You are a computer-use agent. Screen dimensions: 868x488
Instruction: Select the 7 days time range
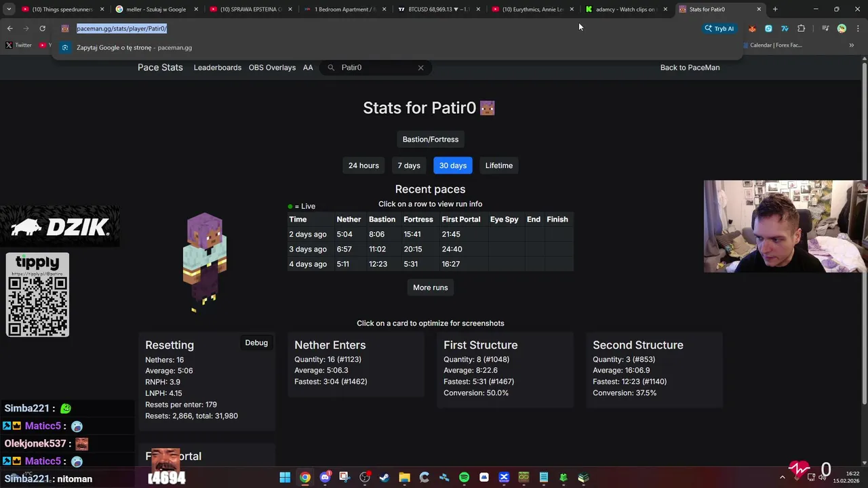pyautogui.click(x=409, y=165)
